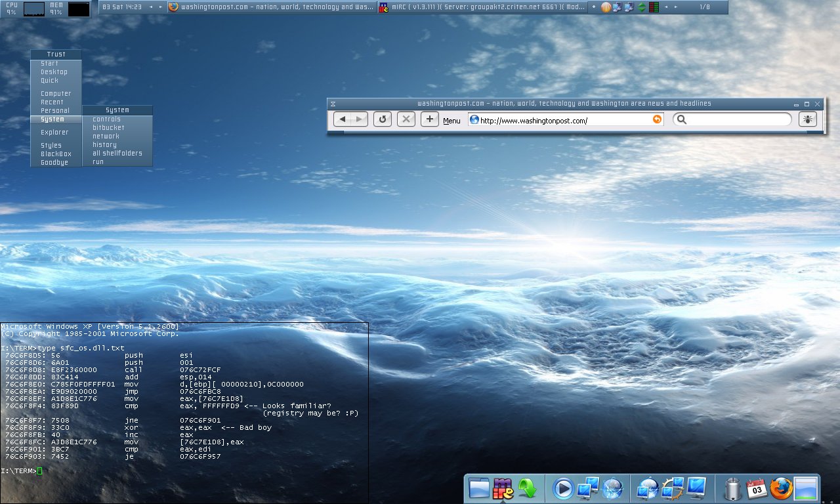The height and width of the screenshot is (504, 840).
Task: Open Styles in the Trust menu
Action: click(x=56, y=146)
